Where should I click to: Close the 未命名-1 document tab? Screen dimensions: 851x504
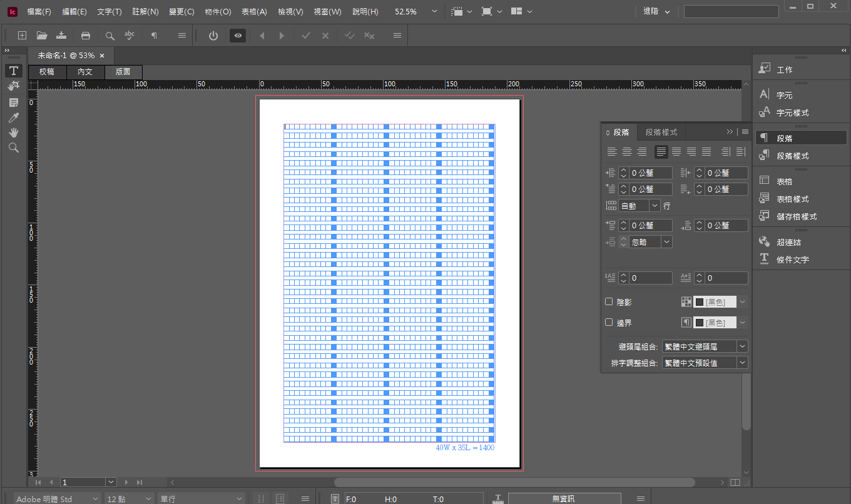click(102, 56)
